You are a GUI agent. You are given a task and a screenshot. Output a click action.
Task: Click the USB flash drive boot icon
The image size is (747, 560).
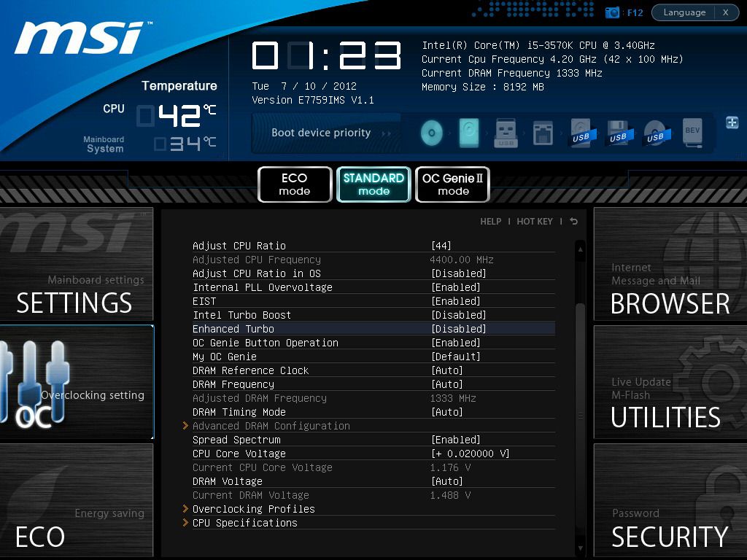pyautogui.click(x=505, y=134)
